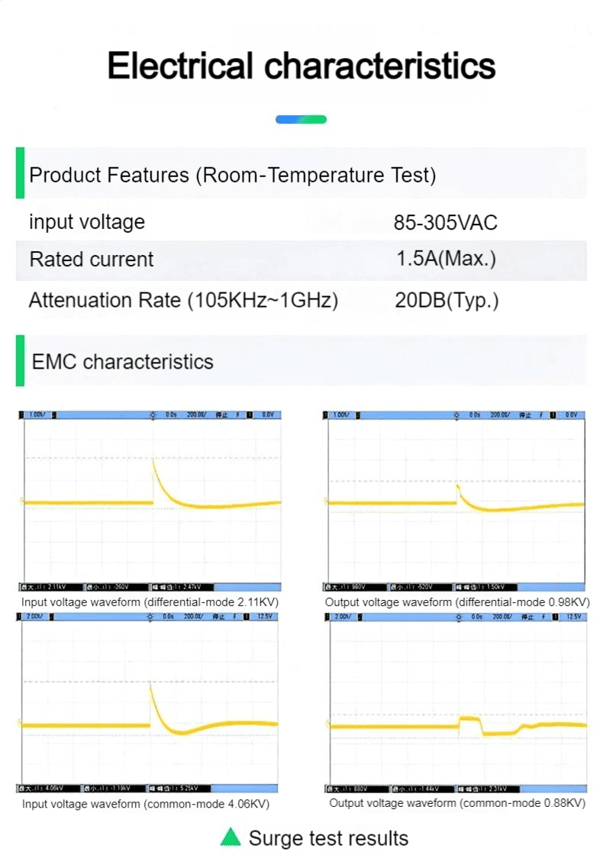Click the Product Features section header
The width and height of the screenshot is (603, 868).
pyautogui.click(x=301, y=173)
